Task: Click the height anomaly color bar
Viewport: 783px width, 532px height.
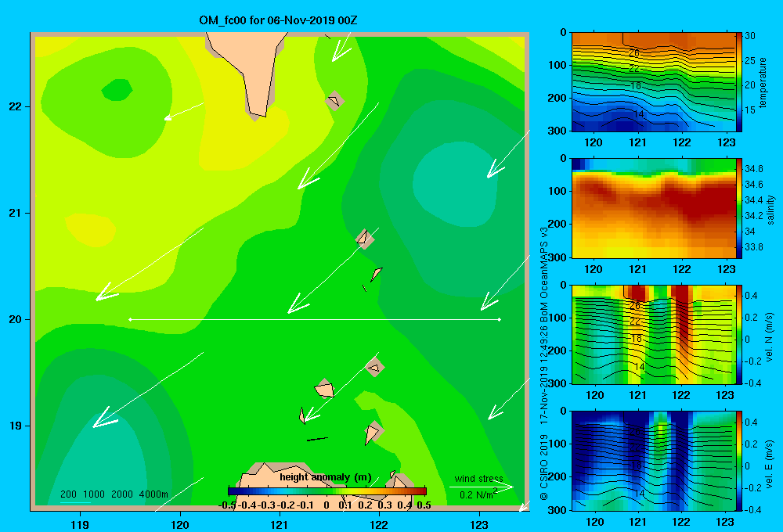Action: pyautogui.click(x=327, y=491)
